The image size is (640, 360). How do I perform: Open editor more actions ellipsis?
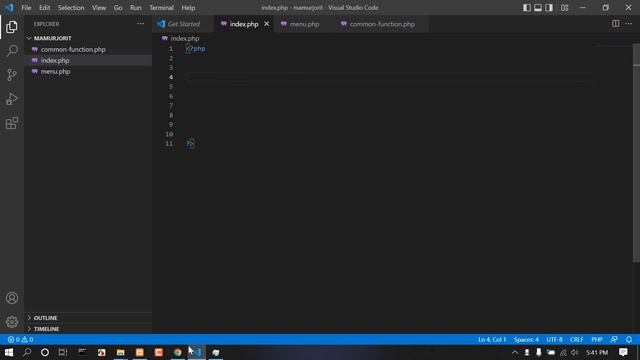[x=629, y=24]
